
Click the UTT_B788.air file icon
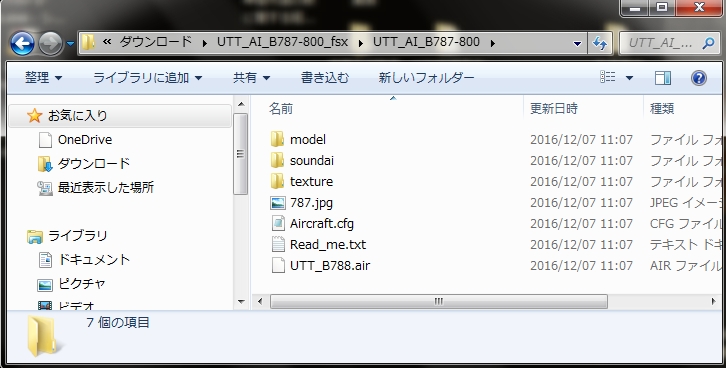pyautogui.click(x=278, y=266)
